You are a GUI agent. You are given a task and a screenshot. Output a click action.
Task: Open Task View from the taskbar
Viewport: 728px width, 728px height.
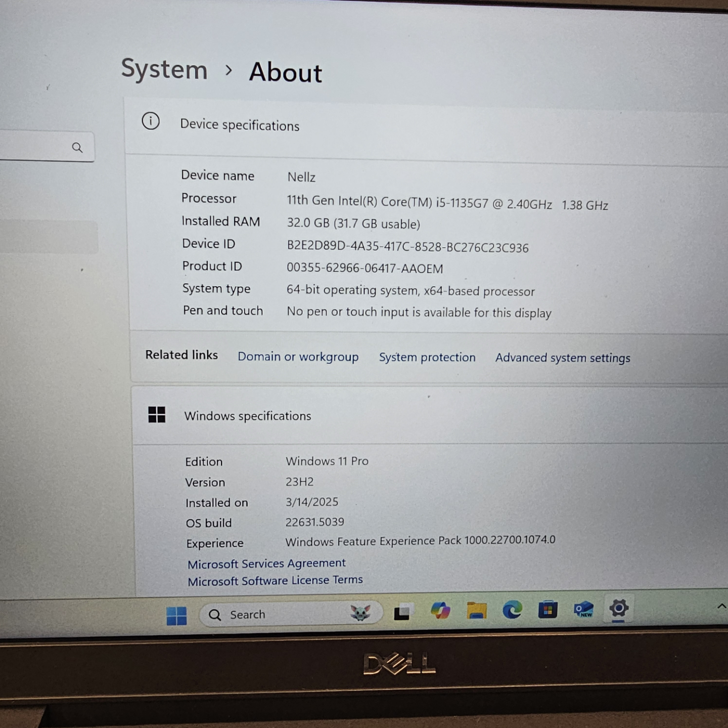(x=403, y=612)
